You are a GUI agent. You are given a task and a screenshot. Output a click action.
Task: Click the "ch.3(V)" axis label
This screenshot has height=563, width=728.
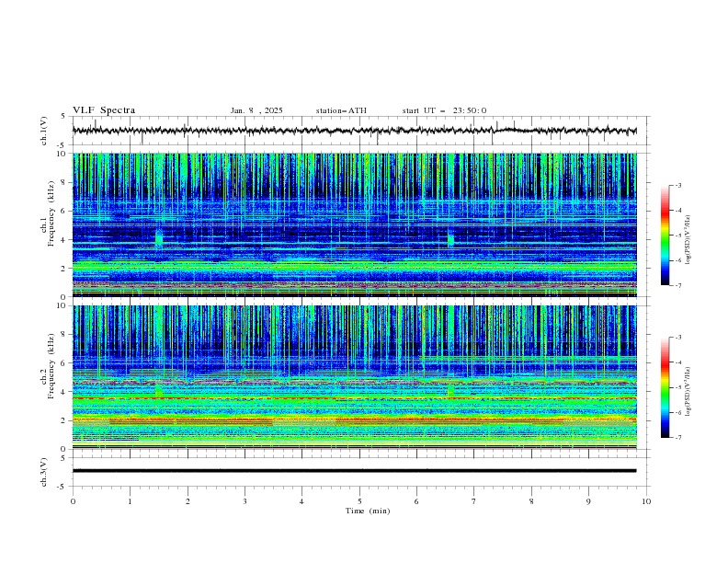pyautogui.click(x=44, y=472)
